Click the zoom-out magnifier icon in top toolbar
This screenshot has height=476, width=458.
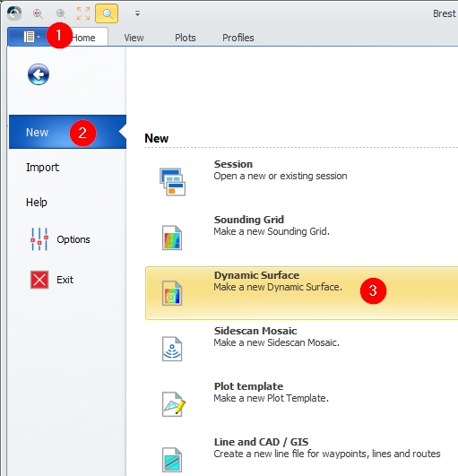tap(38, 13)
